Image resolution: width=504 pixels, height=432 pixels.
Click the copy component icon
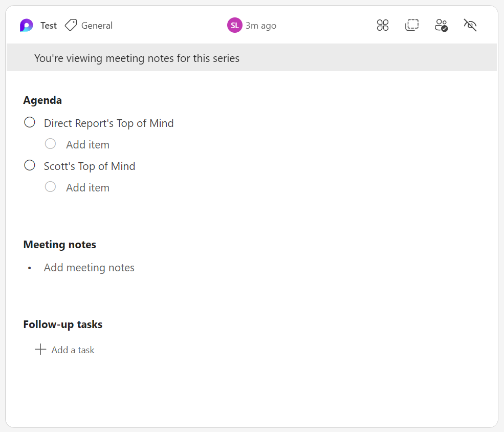click(x=412, y=25)
